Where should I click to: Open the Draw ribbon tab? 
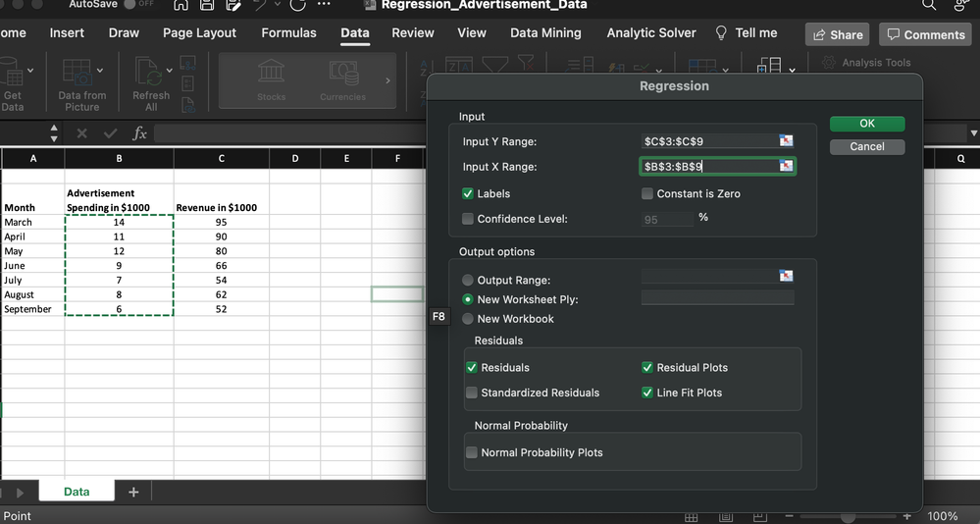click(124, 33)
